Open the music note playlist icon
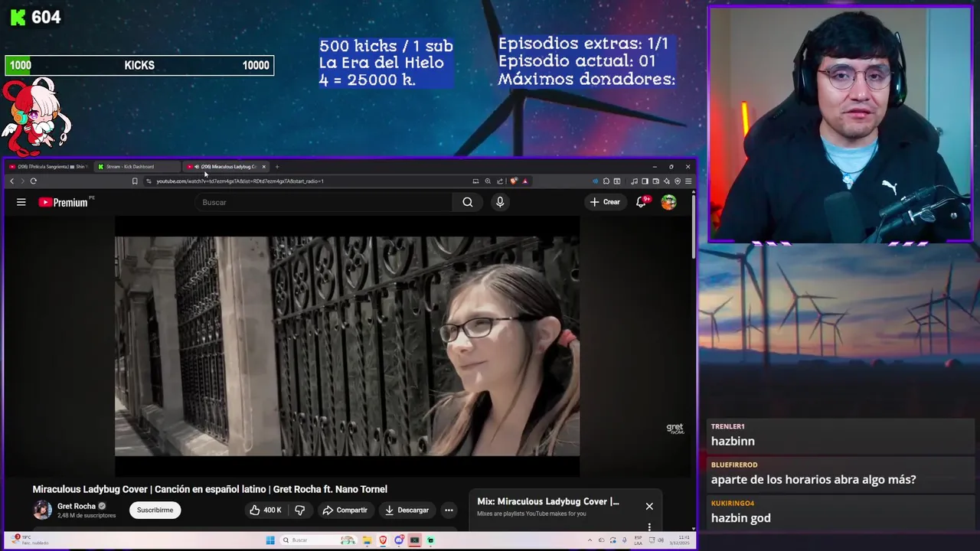 [634, 181]
